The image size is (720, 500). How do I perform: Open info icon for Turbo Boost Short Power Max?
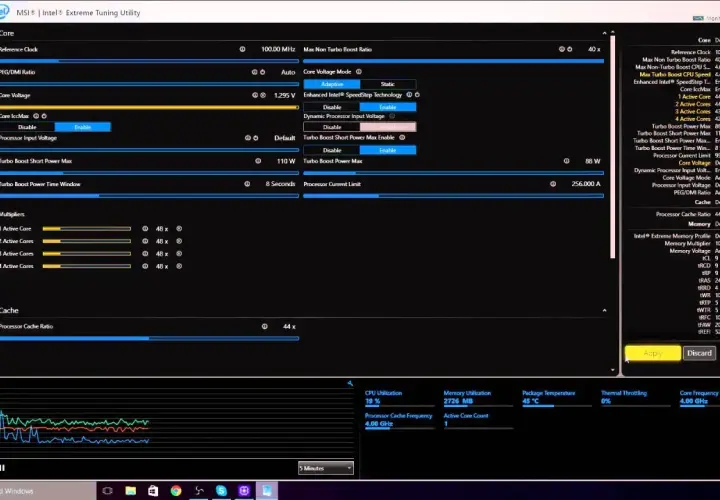(258, 161)
